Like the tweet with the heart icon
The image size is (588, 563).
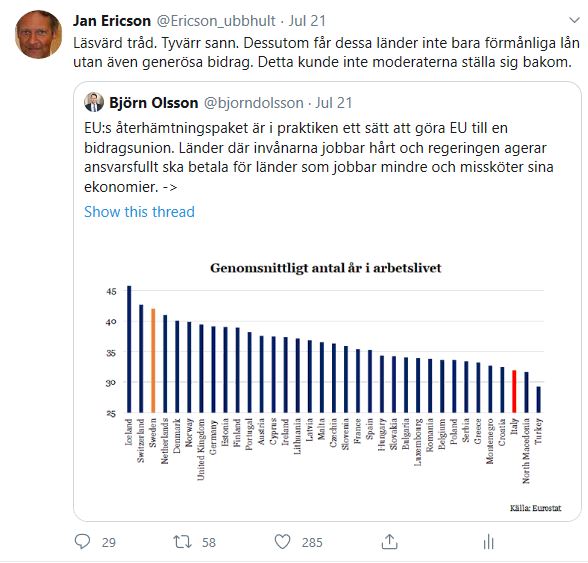click(x=282, y=542)
